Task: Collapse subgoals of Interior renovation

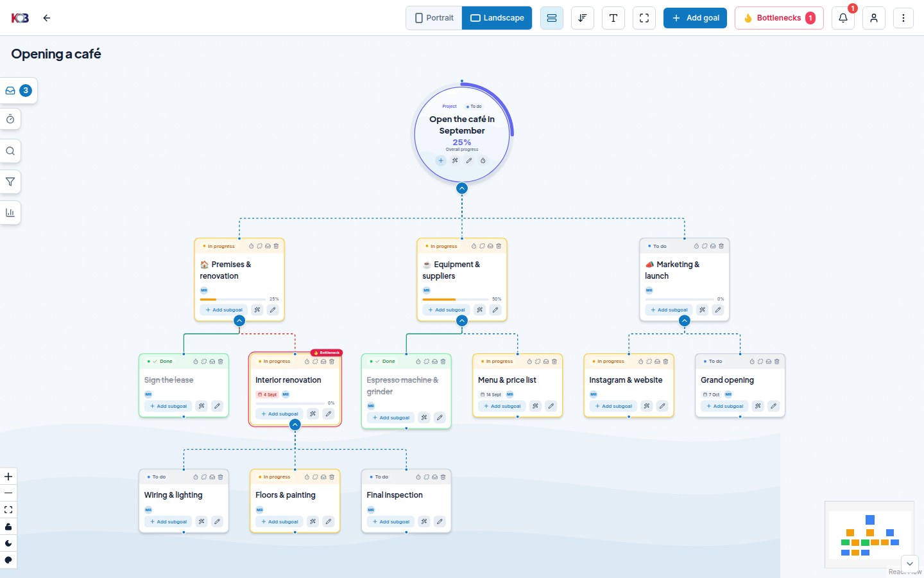Action: click(295, 425)
